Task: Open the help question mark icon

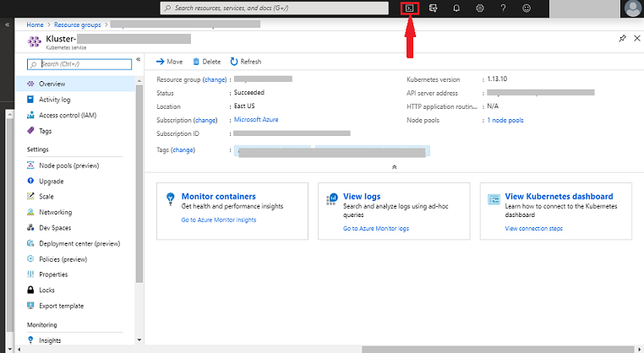Action: tap(503, 8)
